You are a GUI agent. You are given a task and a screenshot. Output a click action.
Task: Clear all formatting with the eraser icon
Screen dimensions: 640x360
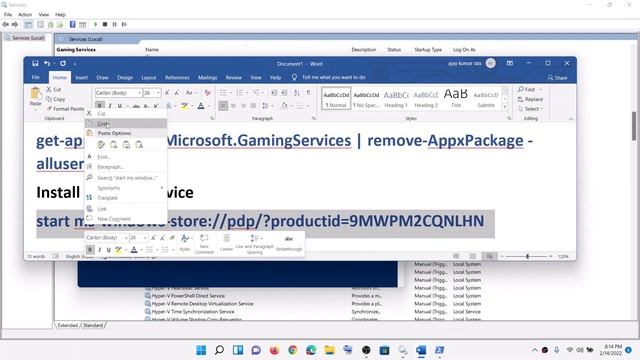point(207,93)
